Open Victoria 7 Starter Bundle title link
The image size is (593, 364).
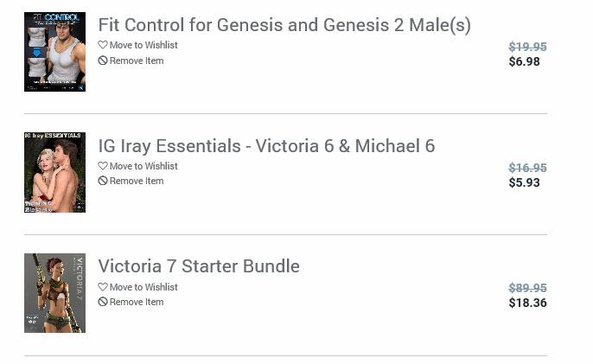coord(199,266)
